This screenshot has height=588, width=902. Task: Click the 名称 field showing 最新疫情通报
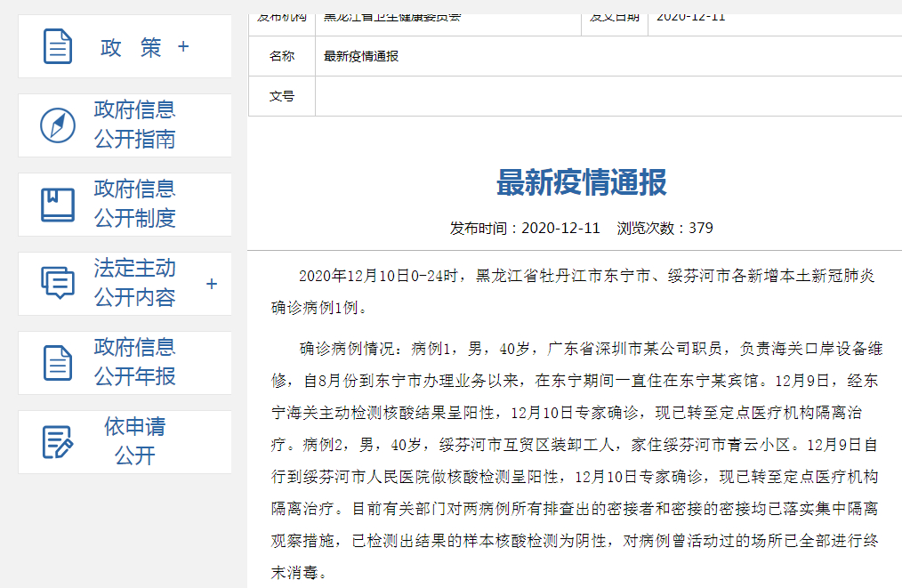click(x=364, y=56)
